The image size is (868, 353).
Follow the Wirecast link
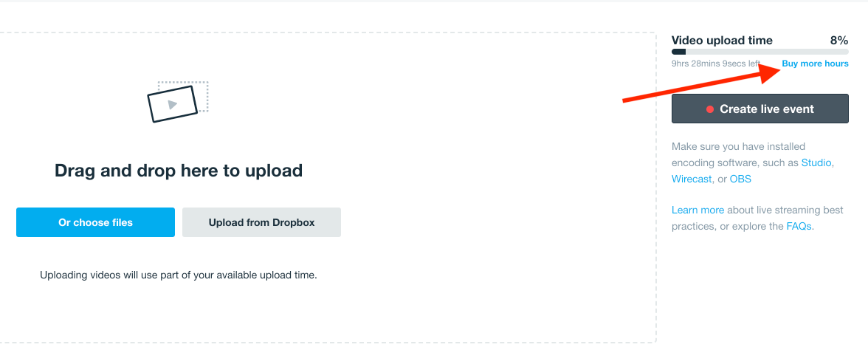tap(692, 179)
